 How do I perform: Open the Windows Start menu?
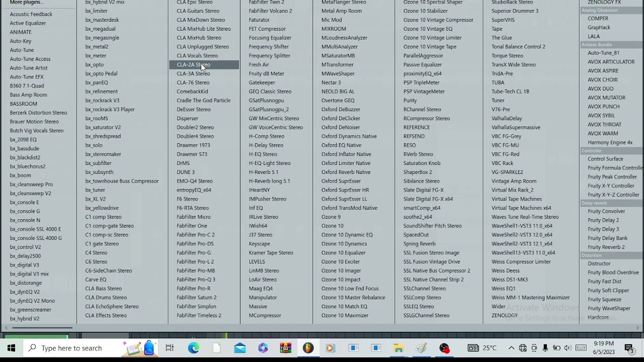(x=11, y=348)
